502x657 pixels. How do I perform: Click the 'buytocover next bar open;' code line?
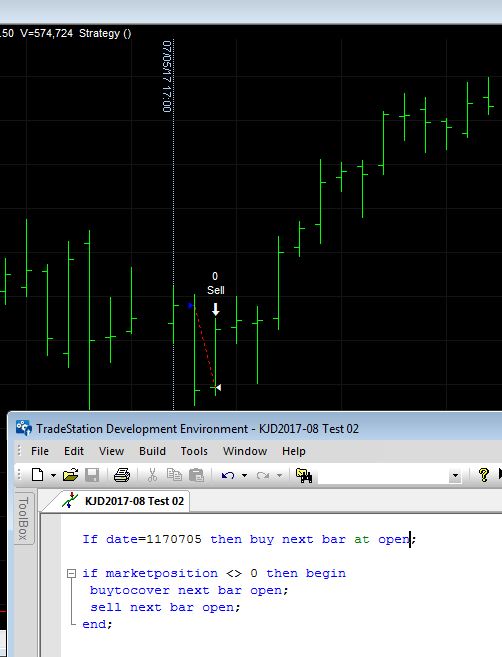point(189,590)
